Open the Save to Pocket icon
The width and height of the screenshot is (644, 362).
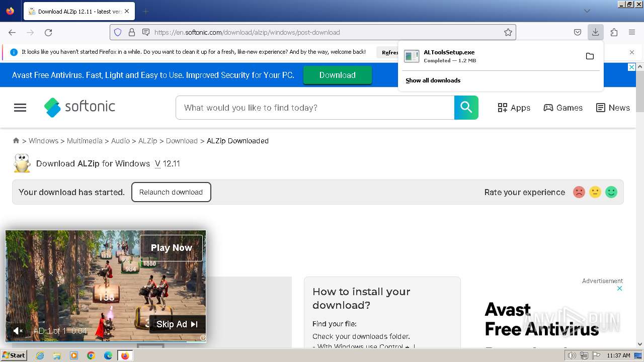578,32
